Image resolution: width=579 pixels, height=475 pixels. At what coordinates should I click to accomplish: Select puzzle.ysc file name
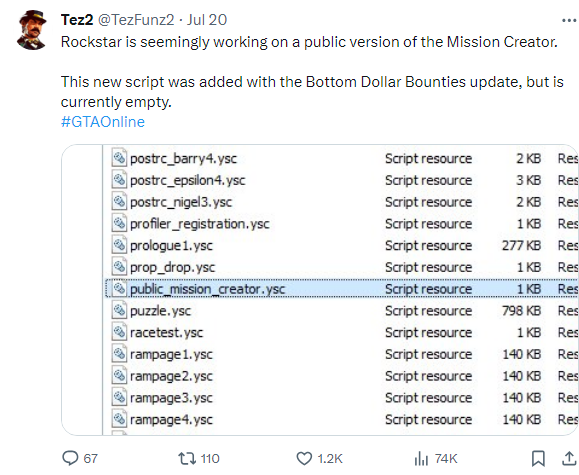point(160,311)
